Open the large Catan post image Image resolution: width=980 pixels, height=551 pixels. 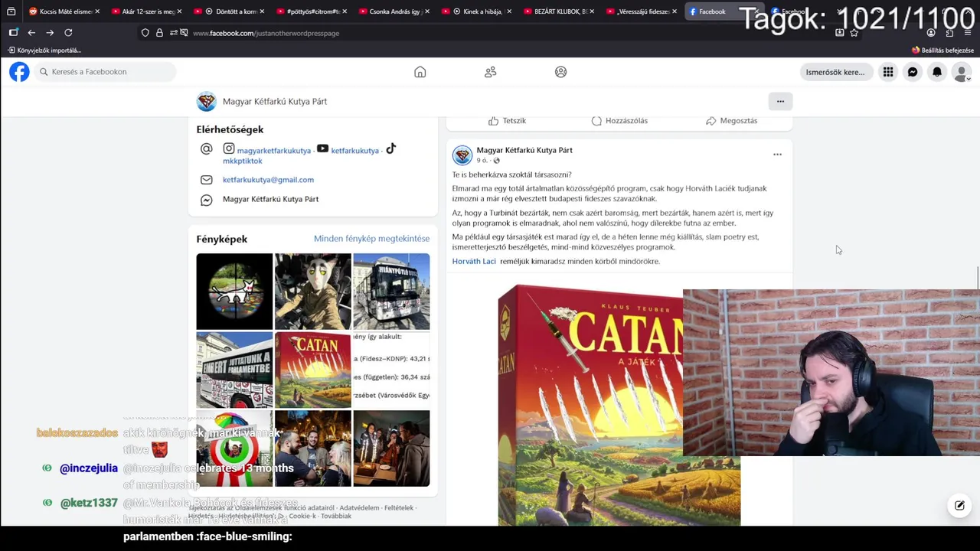coord(619,406)
